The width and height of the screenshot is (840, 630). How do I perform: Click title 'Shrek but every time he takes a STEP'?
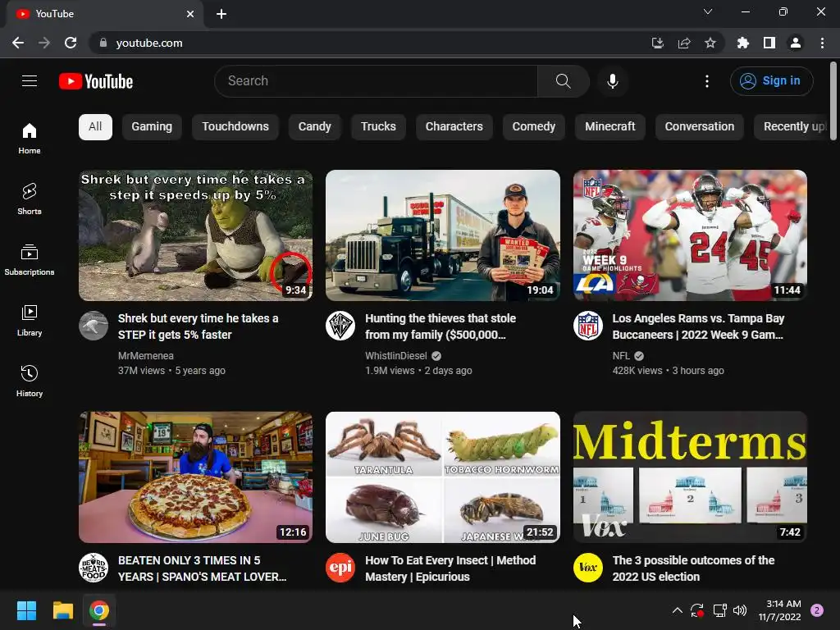(199, 326)
